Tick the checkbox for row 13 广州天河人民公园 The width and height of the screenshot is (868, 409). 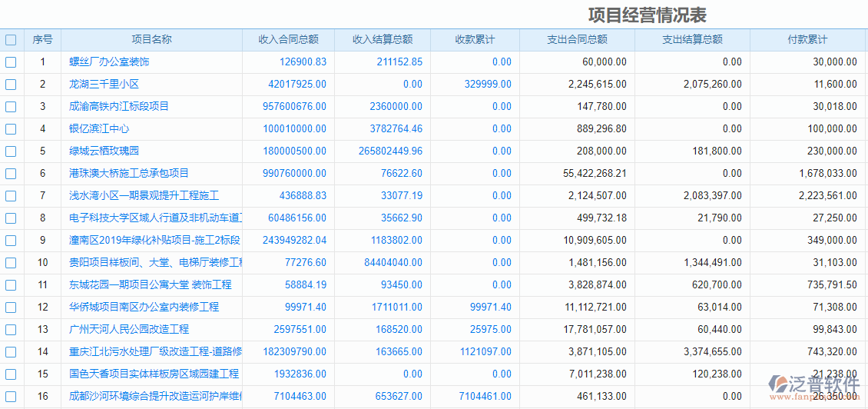click(11, 330)
